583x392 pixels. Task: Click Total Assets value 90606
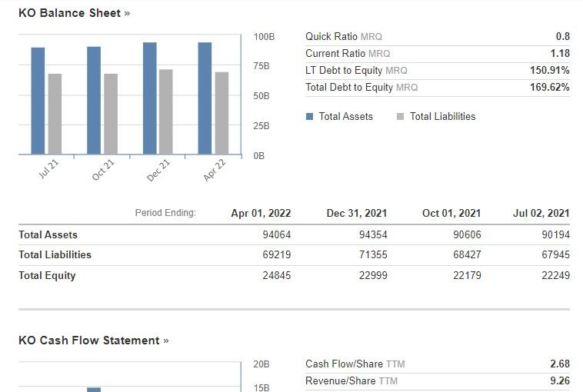467,235
